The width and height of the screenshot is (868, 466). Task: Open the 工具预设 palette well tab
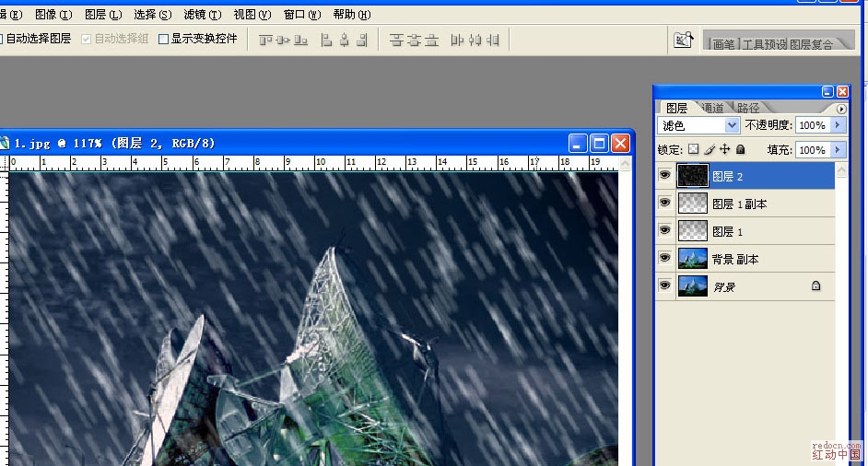coord(764,44)
